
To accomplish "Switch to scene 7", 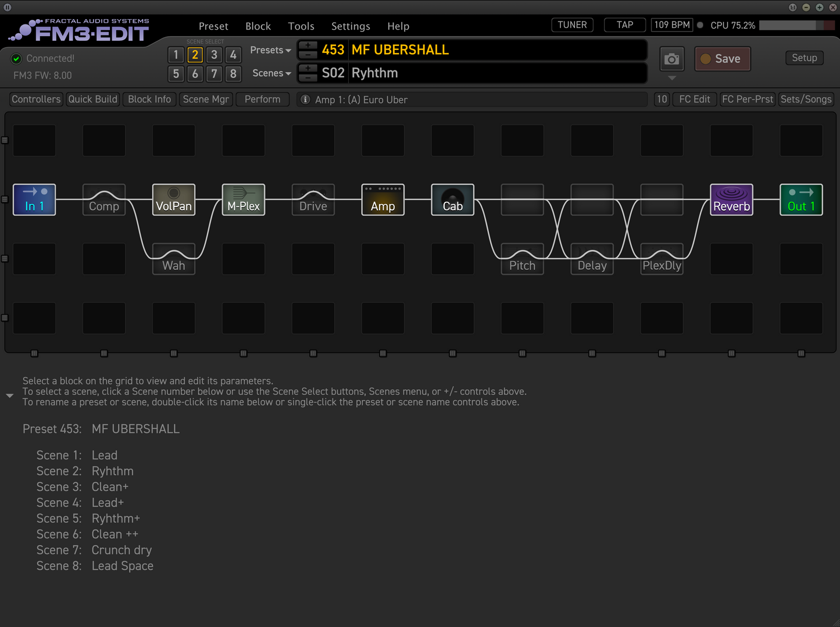I will [x=215, y=74].
